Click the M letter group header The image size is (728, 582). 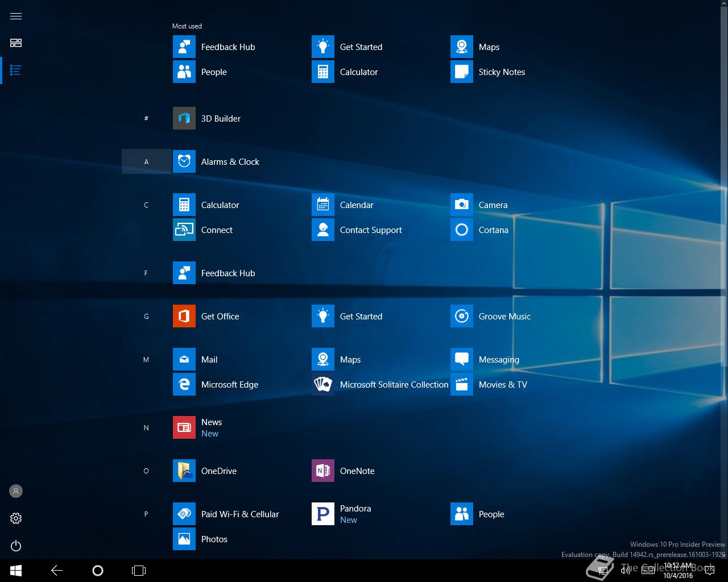pyautogui.click(x=146, y=359)
